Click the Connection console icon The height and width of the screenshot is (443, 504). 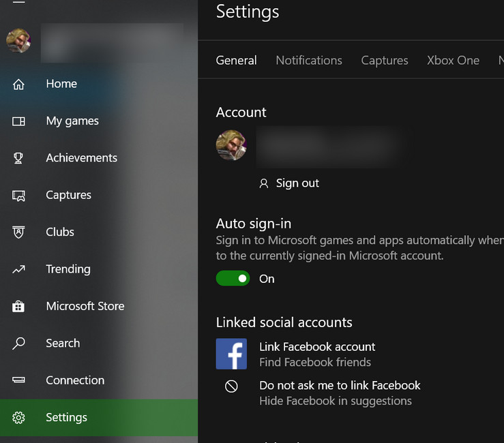click(x=18, y=380)
